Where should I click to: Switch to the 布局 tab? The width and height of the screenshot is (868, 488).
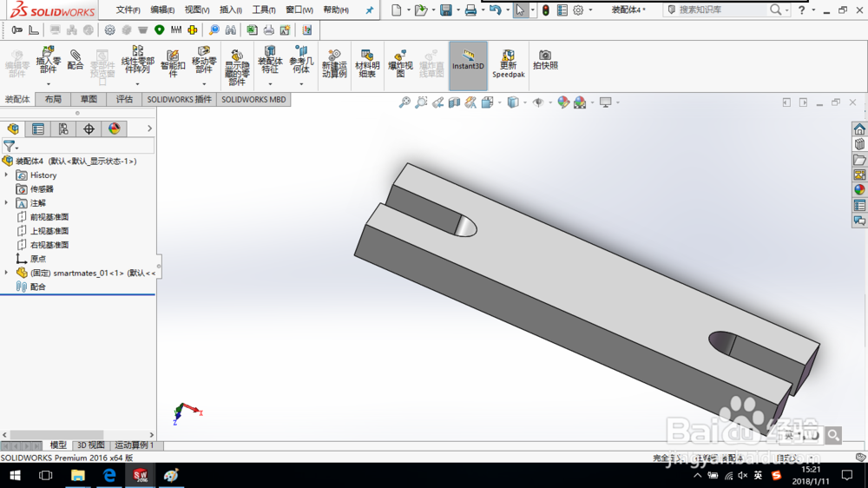pos(53,99)
